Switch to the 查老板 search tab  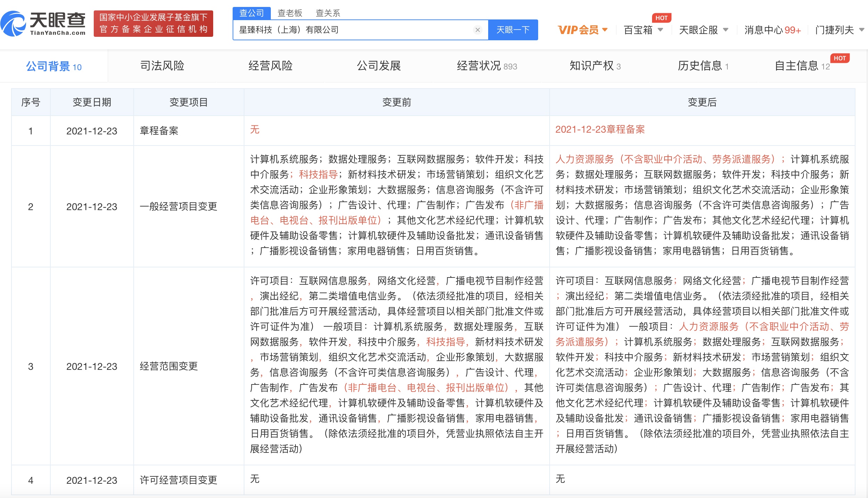coord(290,13)
